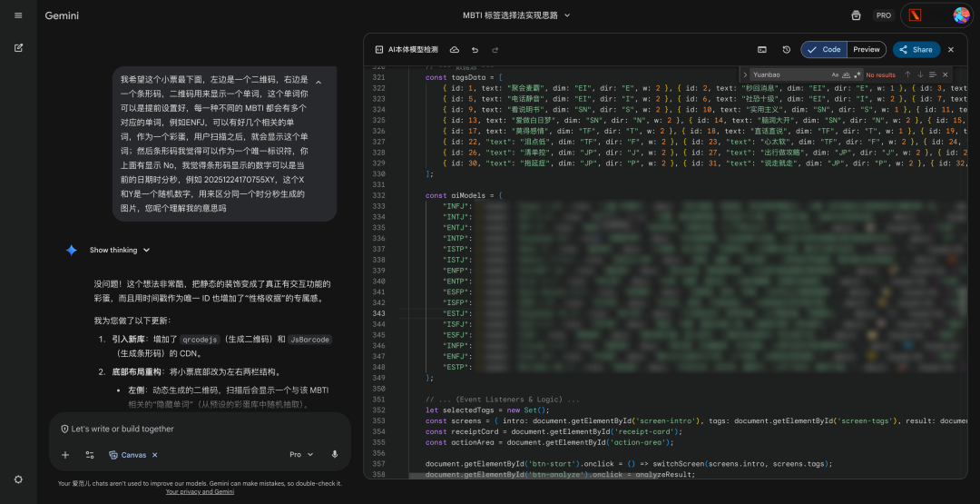Toggle Match Case in the find widget
980x504 pixels.
pos(836,74)
